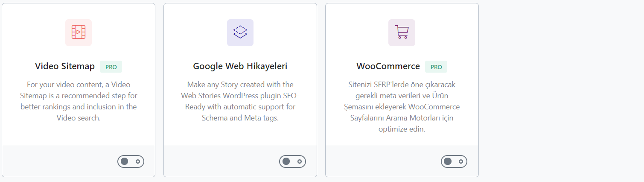Click the PRO badge beside Video Sitemap
This screenshot has height=182, width=644.
(x=111, y=67)
